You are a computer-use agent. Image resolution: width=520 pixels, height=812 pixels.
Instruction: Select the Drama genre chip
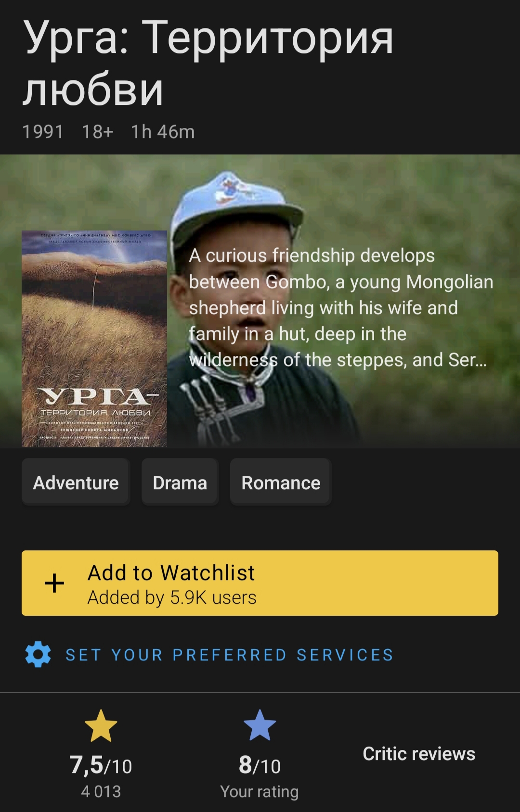(x=180, y=482)
